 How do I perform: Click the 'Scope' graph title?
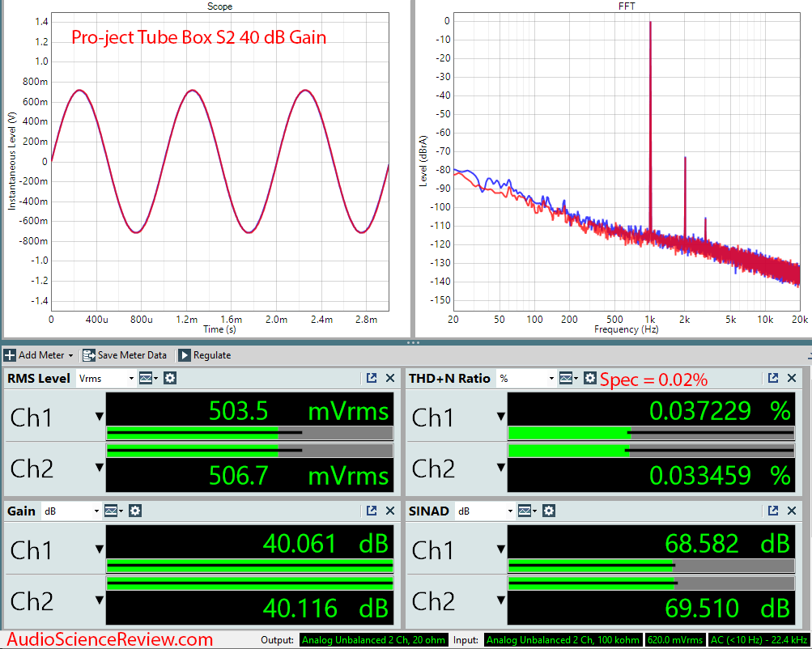219,6
